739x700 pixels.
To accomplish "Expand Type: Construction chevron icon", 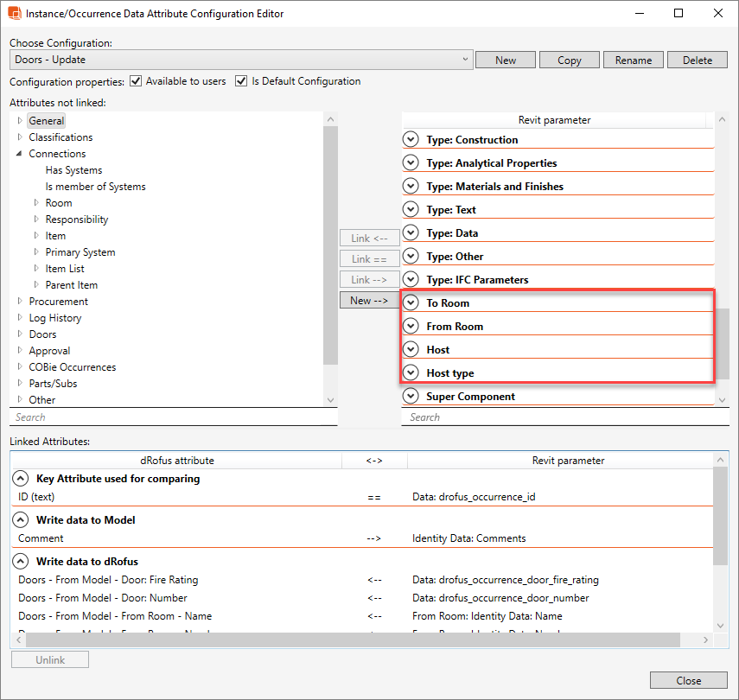I will coord(411,140).
